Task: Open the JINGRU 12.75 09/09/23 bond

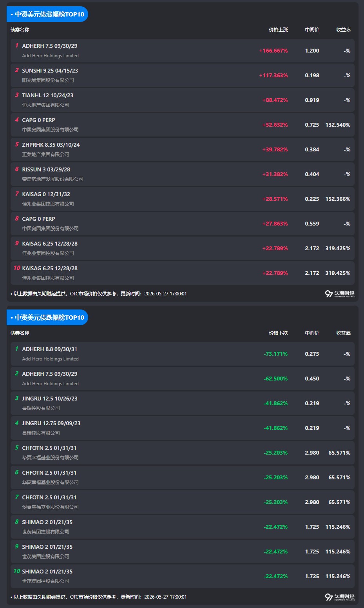Action: pos(51,423)
